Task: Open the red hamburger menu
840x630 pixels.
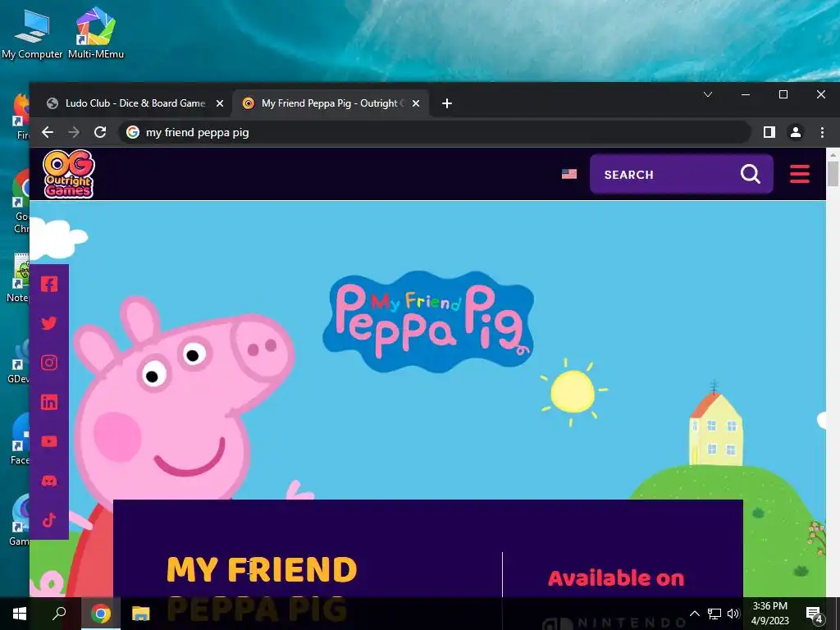Action: [x=799, y=174]
